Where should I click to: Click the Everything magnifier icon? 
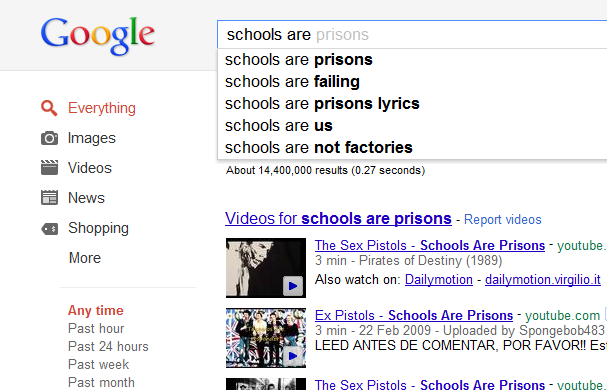49,108
